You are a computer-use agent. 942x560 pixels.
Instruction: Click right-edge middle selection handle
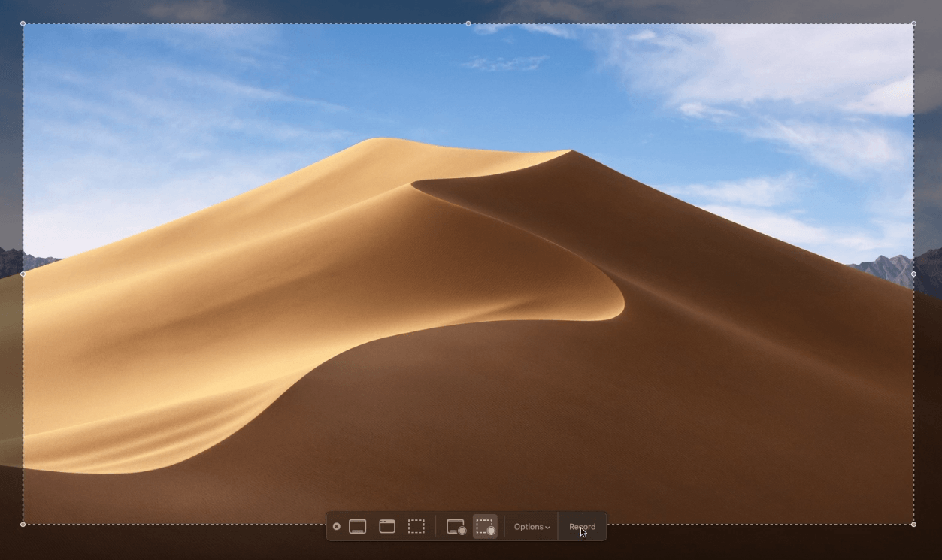(x=913, y=274)
